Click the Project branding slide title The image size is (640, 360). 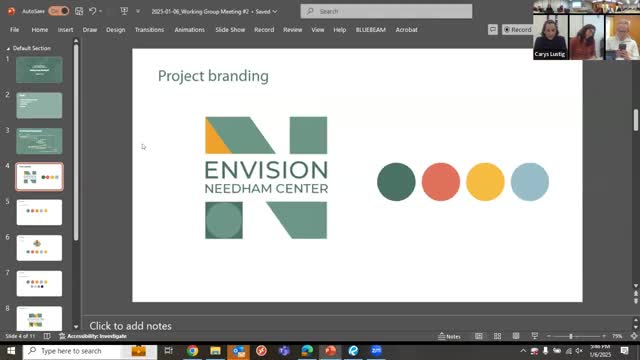click(x=213, y=76)
